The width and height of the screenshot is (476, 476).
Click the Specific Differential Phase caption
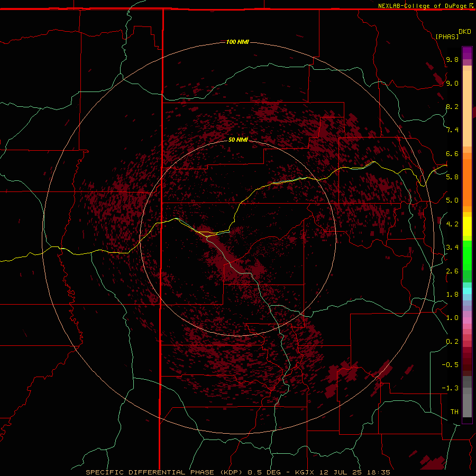(237, 472)
